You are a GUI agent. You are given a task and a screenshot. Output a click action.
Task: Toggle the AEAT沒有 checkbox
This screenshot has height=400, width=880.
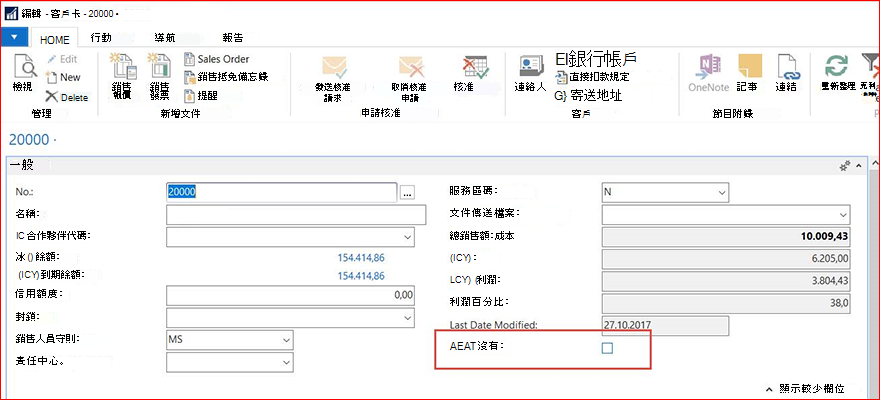(607, 348)
